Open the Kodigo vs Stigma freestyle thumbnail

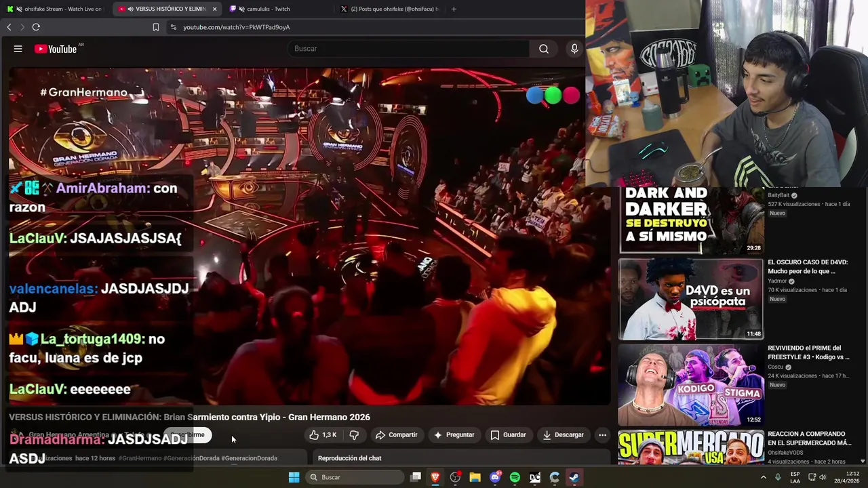(691, 385)
